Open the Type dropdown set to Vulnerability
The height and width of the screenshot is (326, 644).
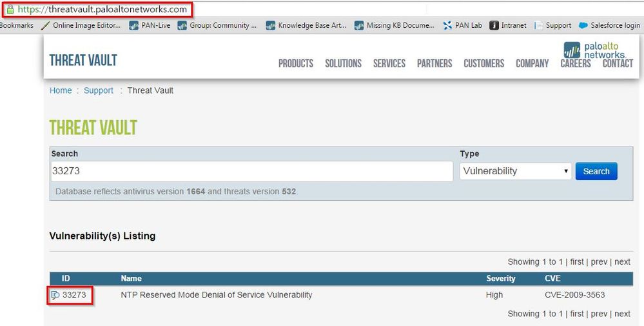516,171
